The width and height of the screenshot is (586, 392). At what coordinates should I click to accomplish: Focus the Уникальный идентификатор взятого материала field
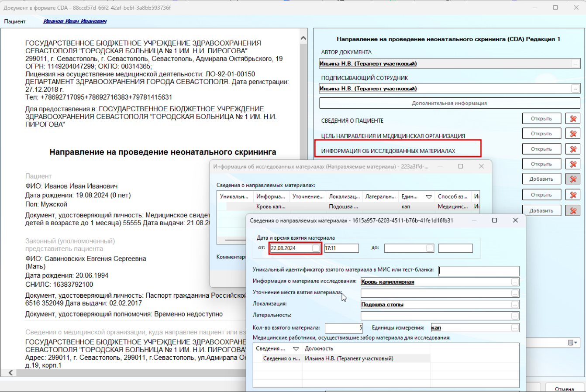point(479,271)
